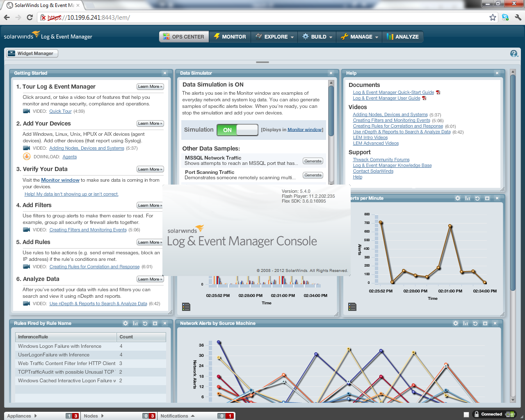
Task: Open the PDF icon beside Log & Event Manager User Guide
Action: point(424,98)
